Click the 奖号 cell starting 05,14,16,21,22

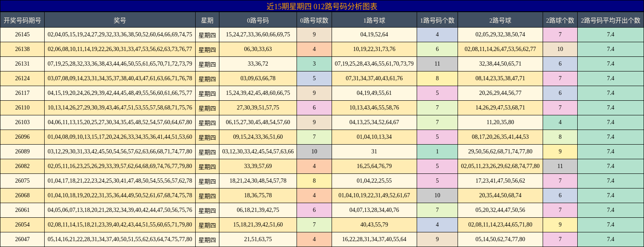coord(120,239)
